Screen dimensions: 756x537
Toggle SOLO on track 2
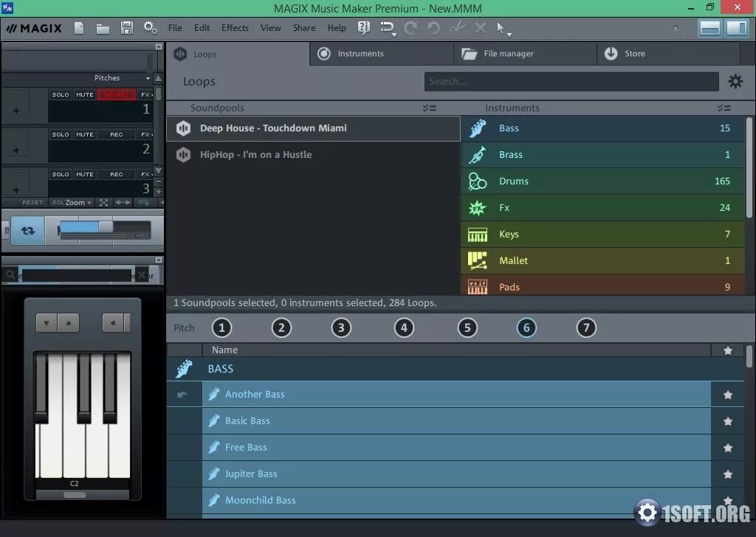[x=61, y=135]
